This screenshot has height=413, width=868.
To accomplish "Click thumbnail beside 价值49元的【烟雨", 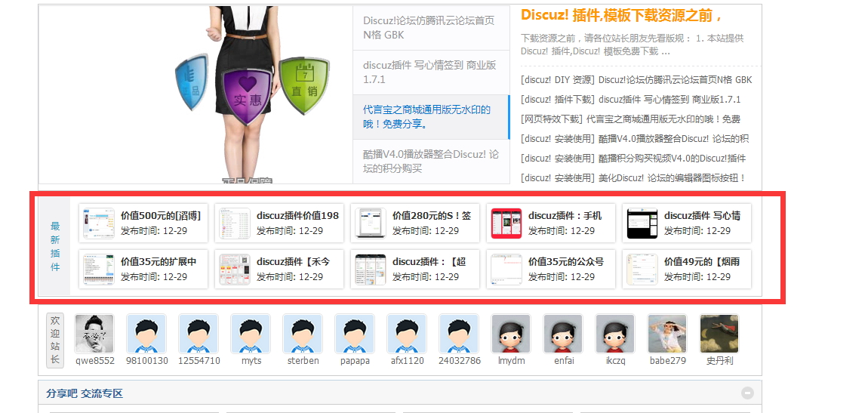I will pos(642,270).
